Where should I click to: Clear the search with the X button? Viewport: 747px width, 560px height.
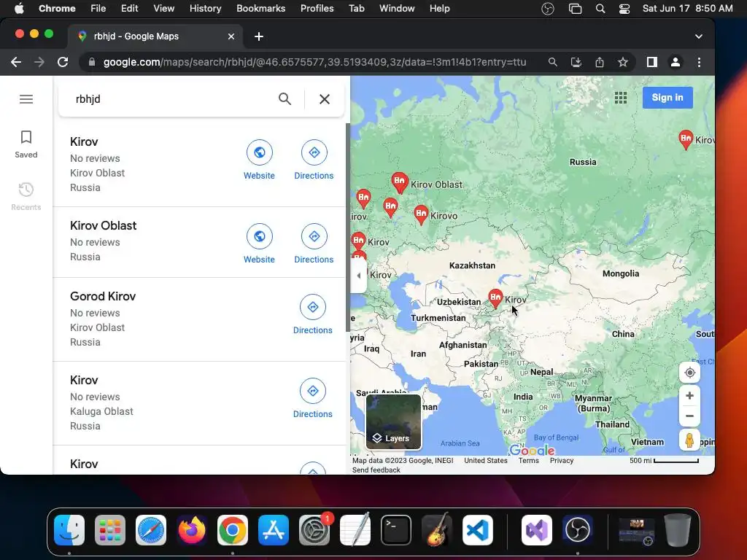(325, 99)
